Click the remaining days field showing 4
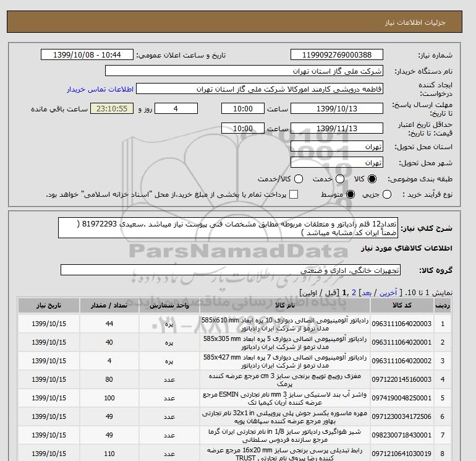The height and width of the screenshot is (461, 476). [x=176, y=108]
